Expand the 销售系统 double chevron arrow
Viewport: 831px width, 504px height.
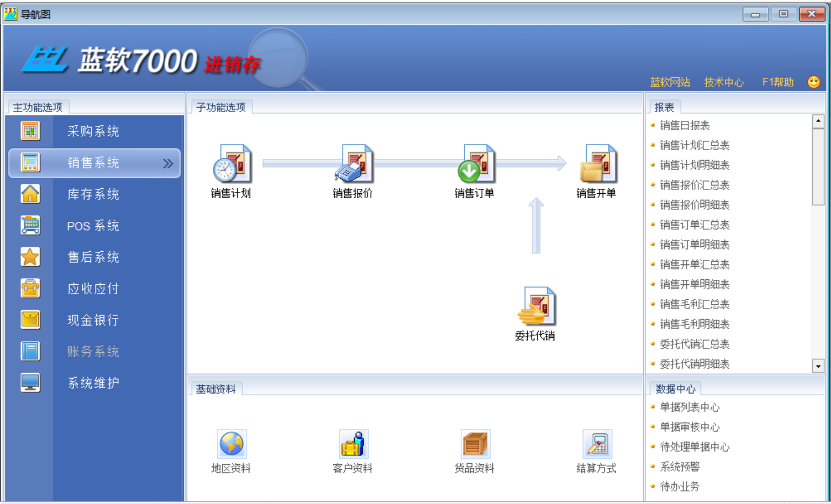coord(168,163)
